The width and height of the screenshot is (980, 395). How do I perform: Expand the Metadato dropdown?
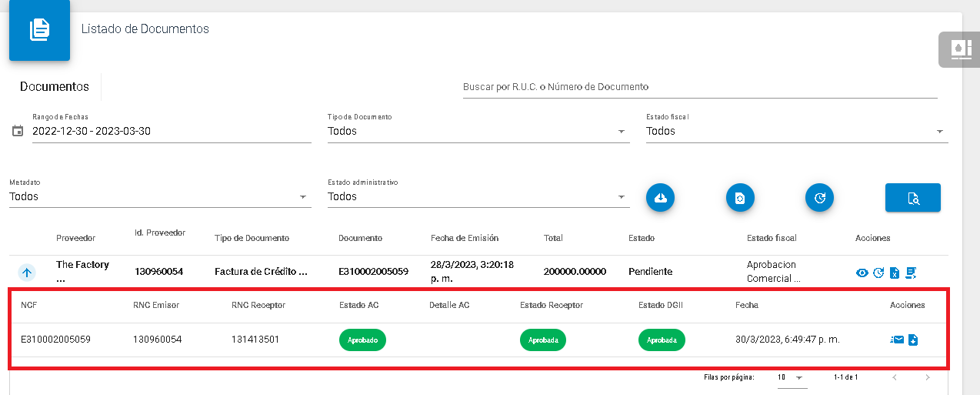159,197
